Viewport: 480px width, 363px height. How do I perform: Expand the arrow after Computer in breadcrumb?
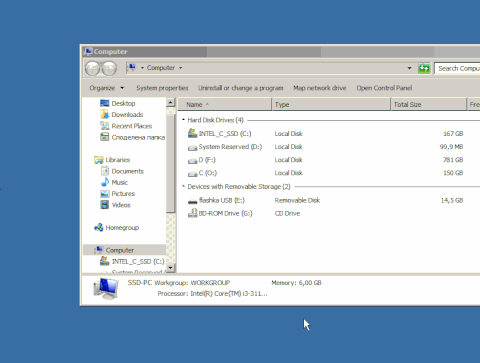coord(180,68)
